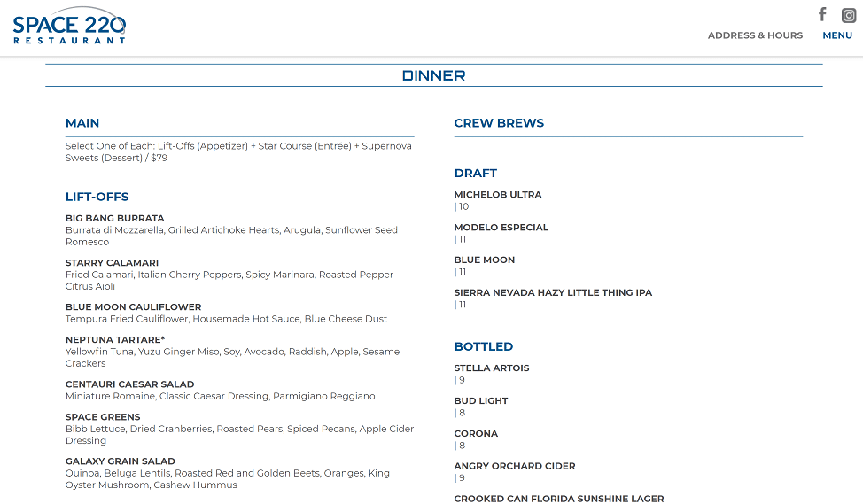Select the CREW BREWS heading
Viewport: 863px width, 504px height.
pos(499,123)
